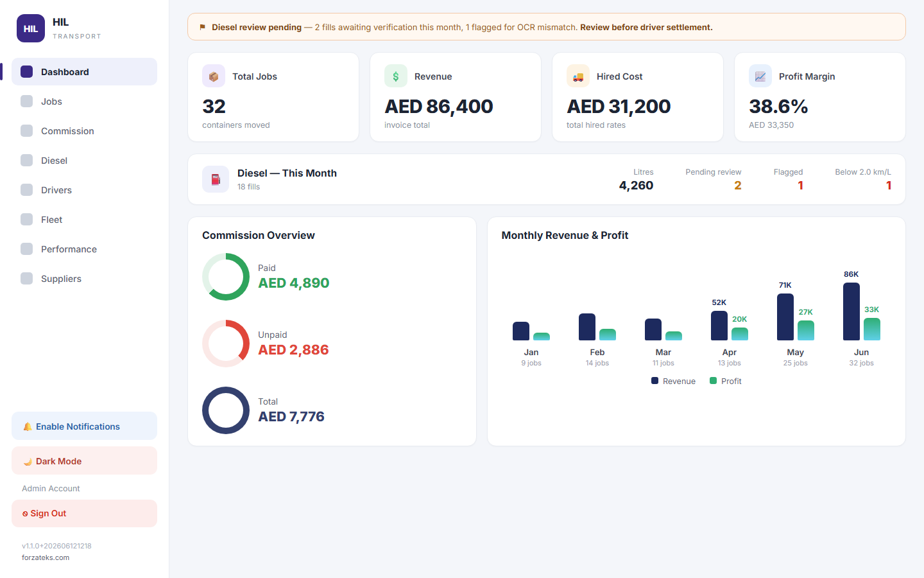Click the Jobs sidebar icon square

coord(26,101)
